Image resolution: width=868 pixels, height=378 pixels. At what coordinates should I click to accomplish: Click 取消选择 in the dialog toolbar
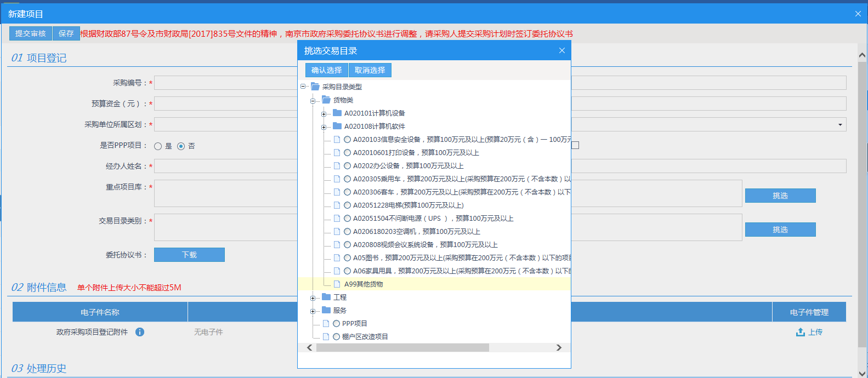tap(370, 70)
